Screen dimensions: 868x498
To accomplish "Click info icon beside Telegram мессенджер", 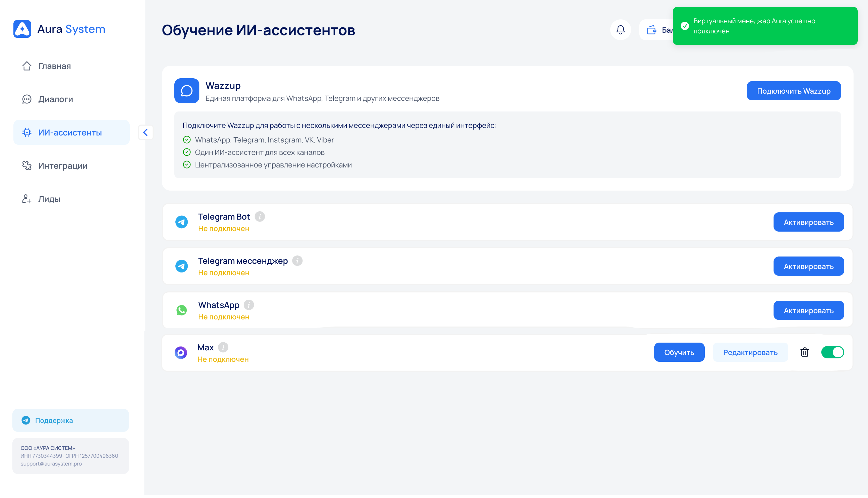I will pyautogui.click(x=297, y=261).
